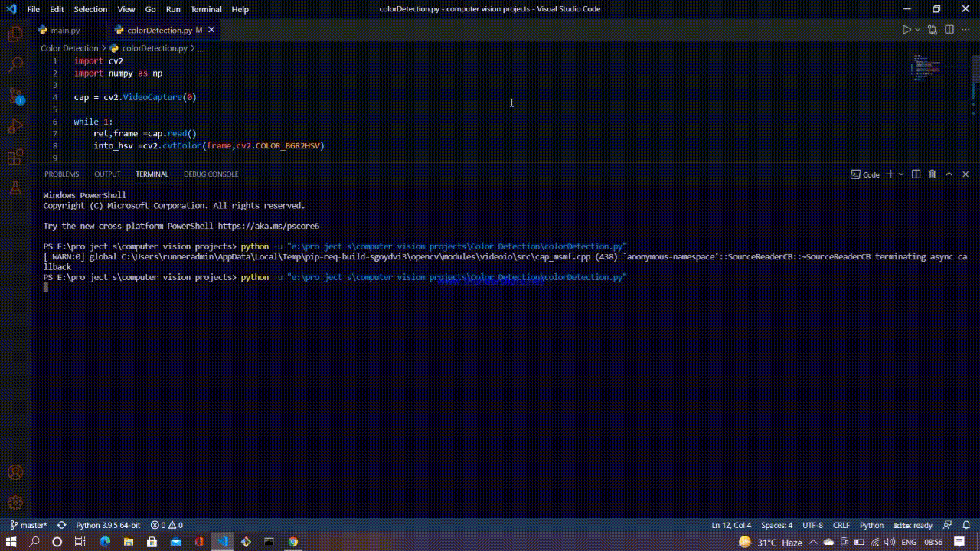Change end of line sequence CRLF
The height and width of the screenshot is (551, 980).
[x=841, y=525]
